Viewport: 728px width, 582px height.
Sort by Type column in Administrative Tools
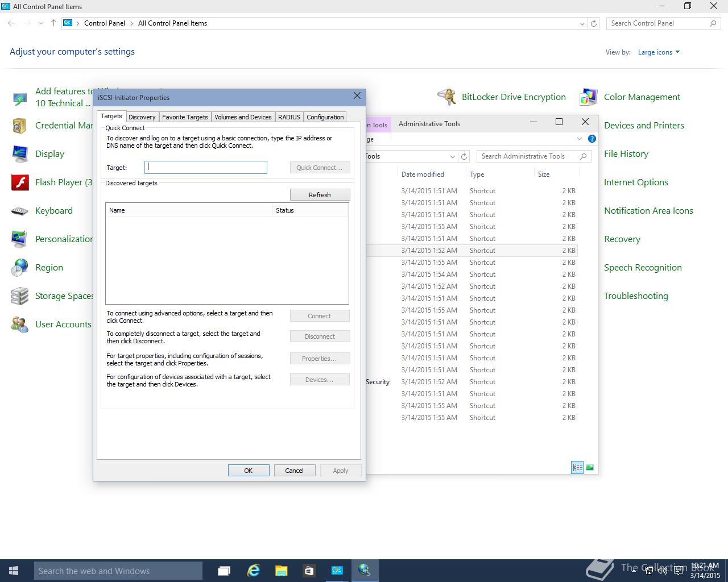tap(500, 174)
